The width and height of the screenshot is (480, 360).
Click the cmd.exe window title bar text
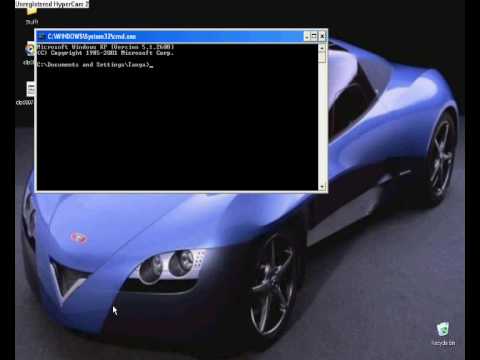coord(92,36)
